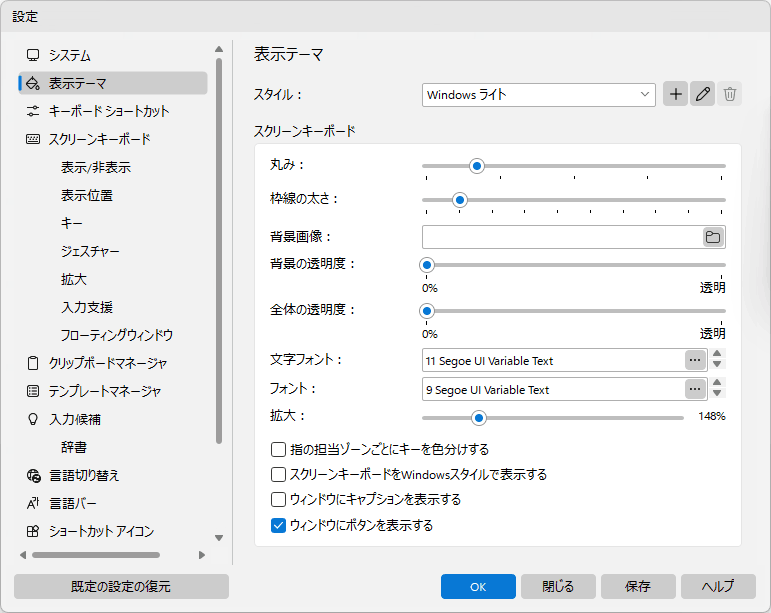The width and height of the screenshot is (771, 613).
Task: Click the 全体の透明度 slider handle
Action: [427, 311]
